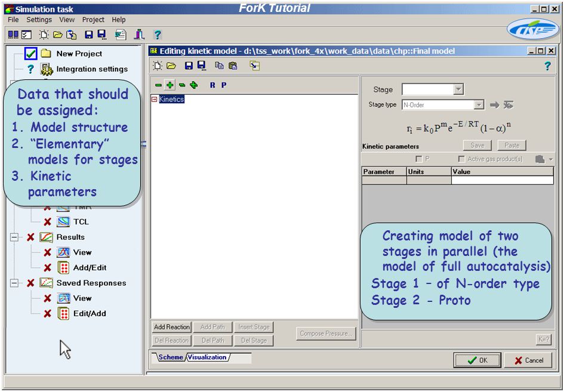This screenshot has width=564, height=392.
Task: Click Save As floppy icon in main toolbar
Action: 102,35
